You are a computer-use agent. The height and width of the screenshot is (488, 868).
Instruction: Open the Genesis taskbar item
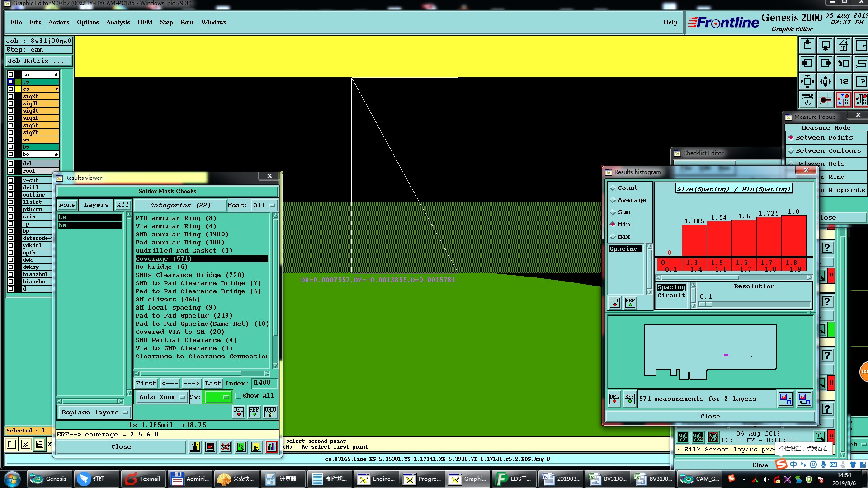(49, 479)
